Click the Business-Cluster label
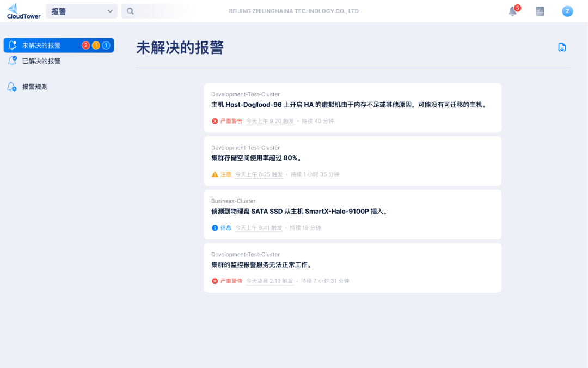Screen dimensions: 588x368 click(x=233, y=201)
